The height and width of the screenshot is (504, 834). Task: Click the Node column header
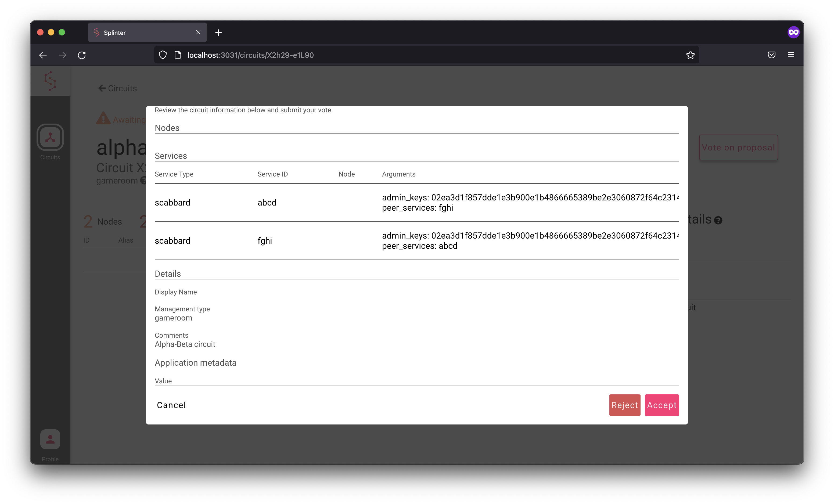(347, 174)
